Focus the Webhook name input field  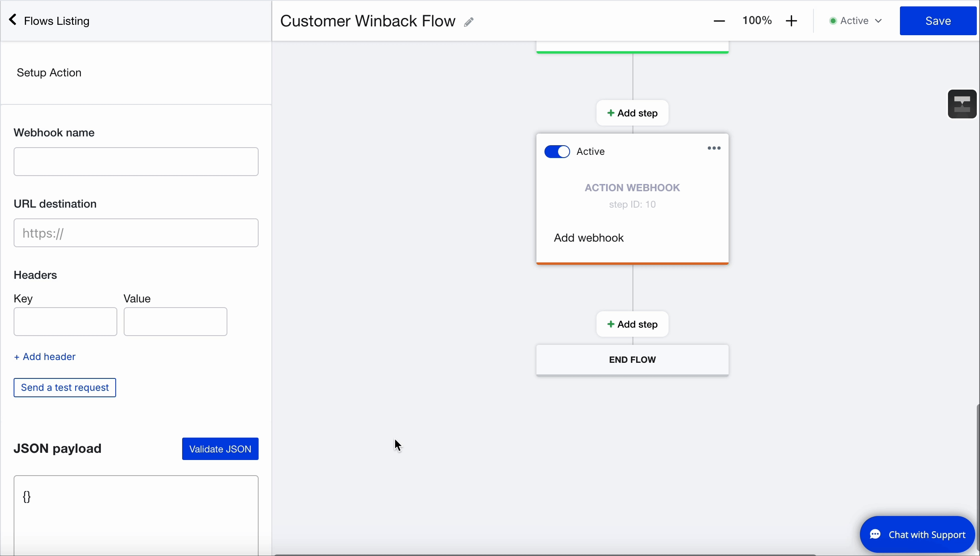(x=136, y=161)
